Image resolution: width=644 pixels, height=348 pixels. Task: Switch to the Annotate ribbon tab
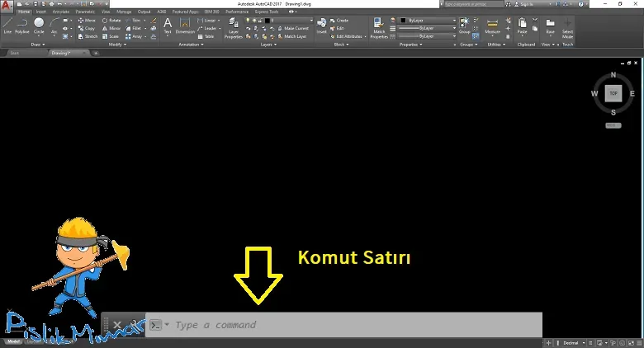tap(61, 12)
